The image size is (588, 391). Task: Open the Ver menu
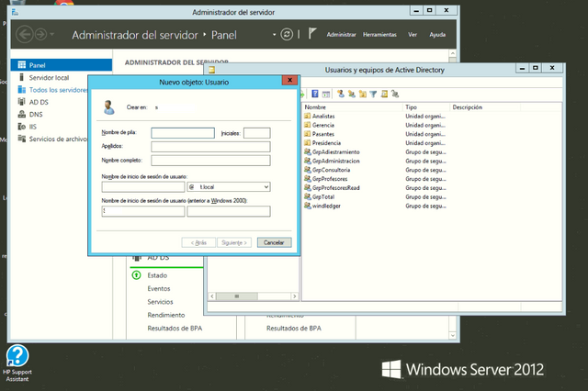coord(413,35)
